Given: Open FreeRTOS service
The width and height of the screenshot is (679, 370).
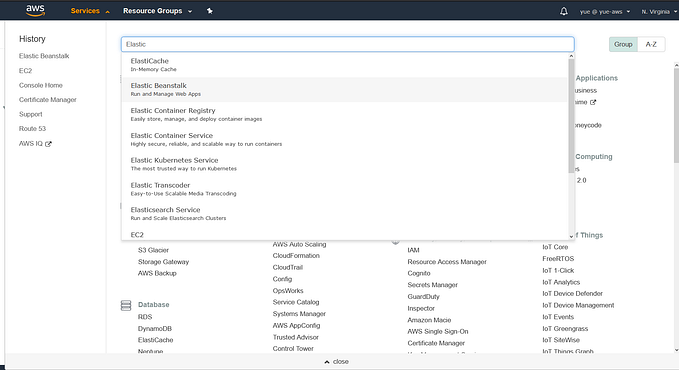Looking at the screenshot, I should coord(558,259).
